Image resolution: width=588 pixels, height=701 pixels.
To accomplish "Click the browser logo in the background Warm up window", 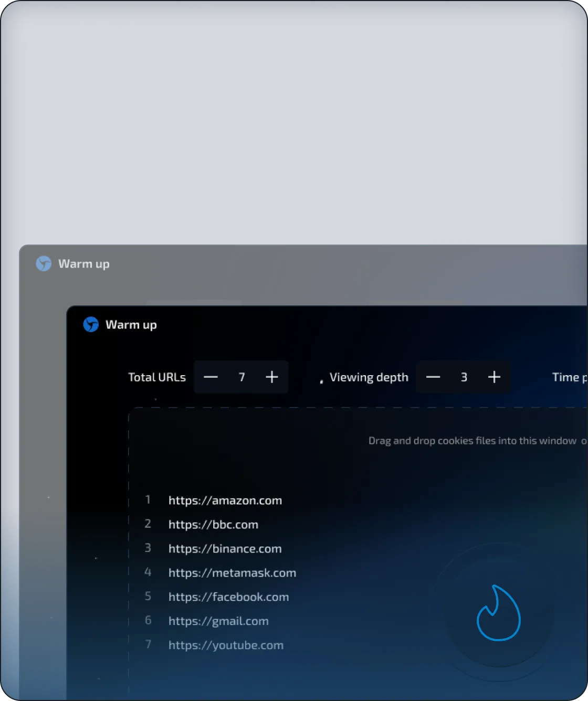I will [x=44, y=263].
